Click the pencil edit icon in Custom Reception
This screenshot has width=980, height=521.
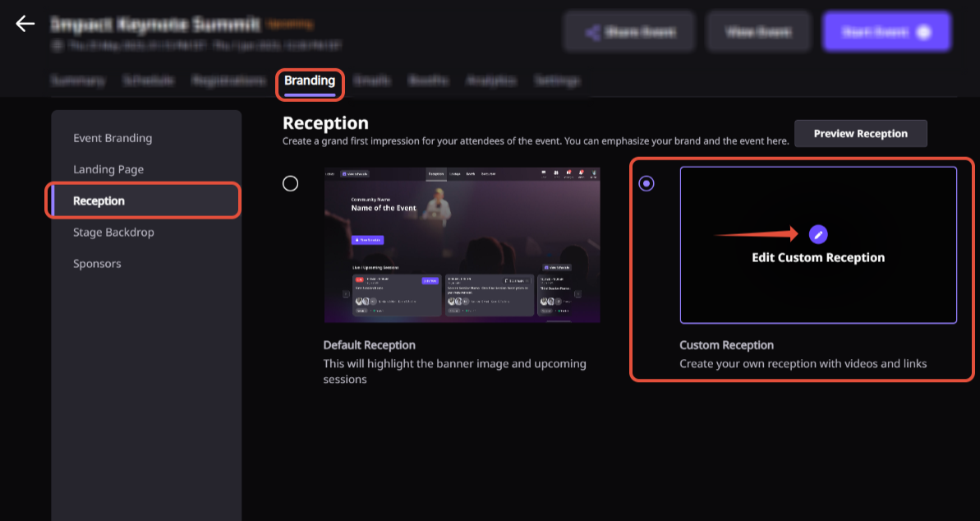click(x=818, y=234)
